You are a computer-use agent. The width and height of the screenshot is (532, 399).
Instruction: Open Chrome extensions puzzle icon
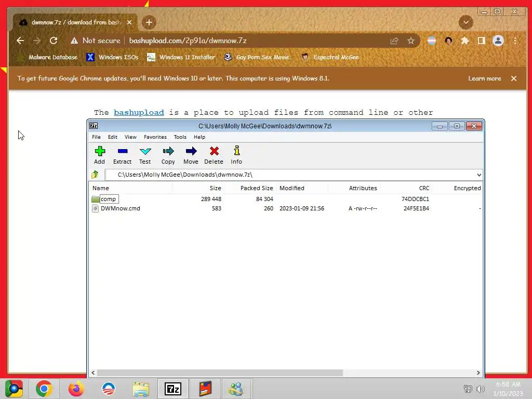click(x=465, y=41)
